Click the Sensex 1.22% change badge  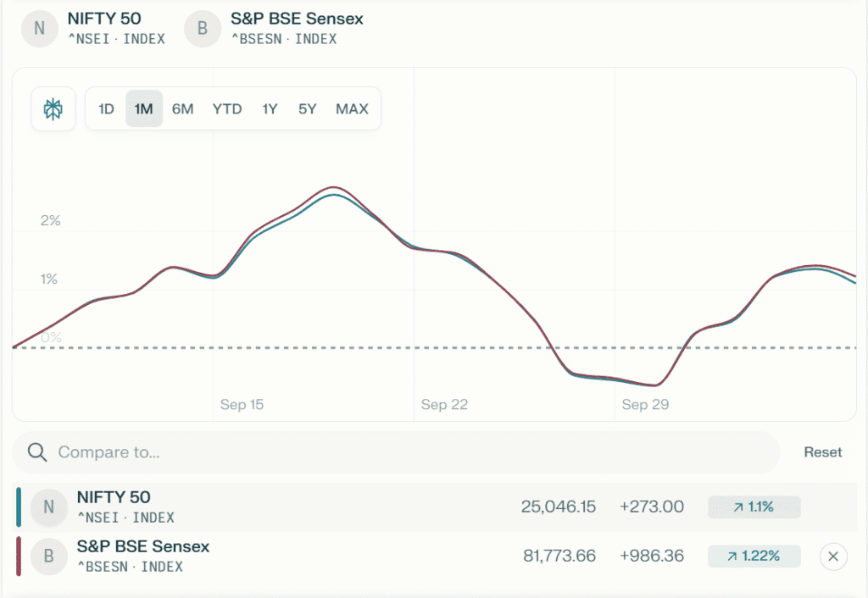pyautogui.click(x=754, y=556)
